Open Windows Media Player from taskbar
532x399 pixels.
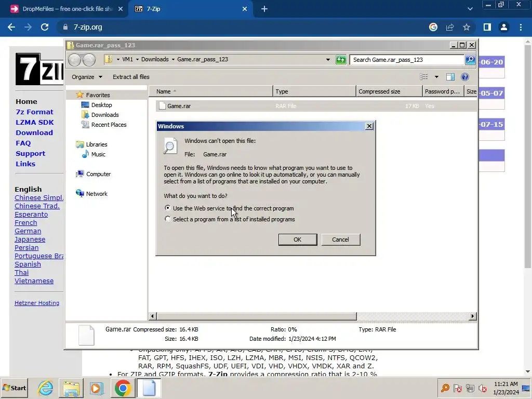pyautogui.click(x=96, y=388)
